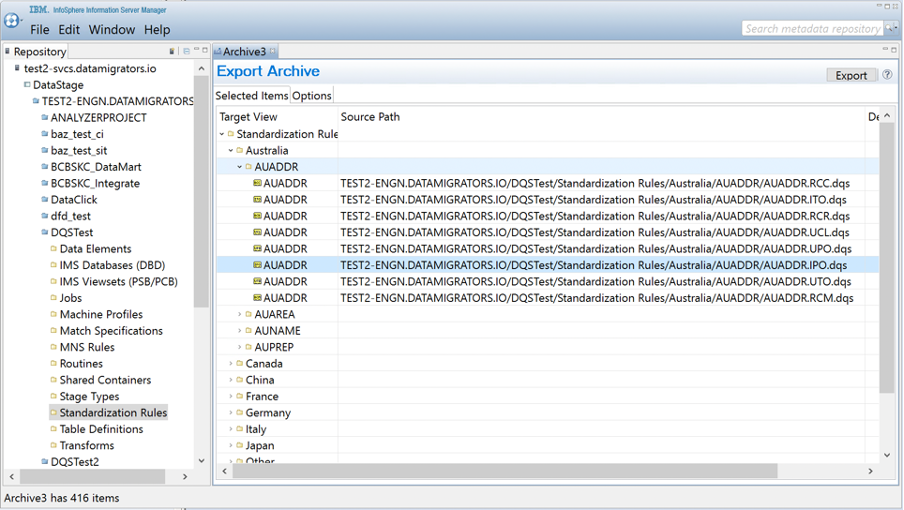The image size is (904, 510).
Task: Switch to the Options tab
Action: point(312,96)
